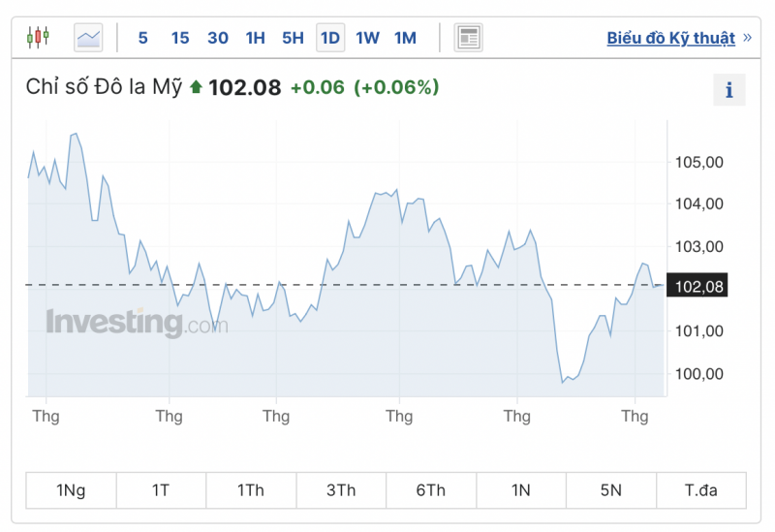Image resolution: width=775 pixels, height=532 pixels.
Task: Click the Chỉ số Đô la Mỹ title
Action: (x=104, y=87)
